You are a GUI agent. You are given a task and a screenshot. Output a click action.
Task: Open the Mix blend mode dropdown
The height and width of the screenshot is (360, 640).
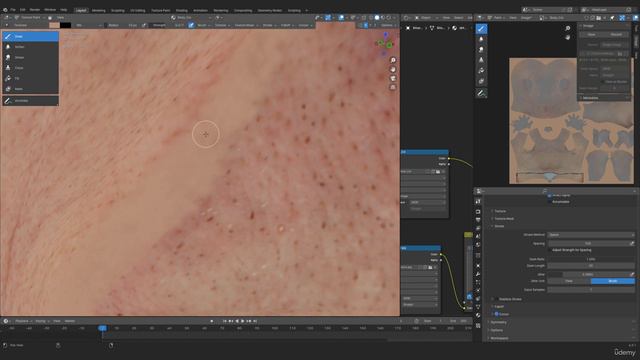pos(89,25)
